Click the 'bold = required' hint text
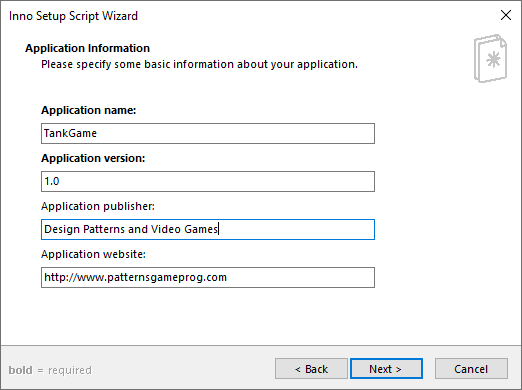Viewport: 522px width, 390px height. pos(50,370)
